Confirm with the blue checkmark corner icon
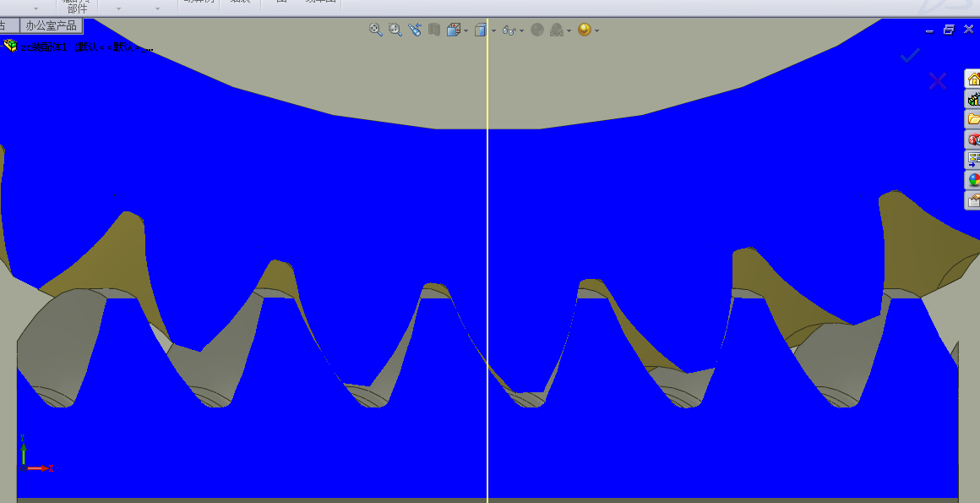The height and width of the screenshot is (503, 980). [910, 56]
